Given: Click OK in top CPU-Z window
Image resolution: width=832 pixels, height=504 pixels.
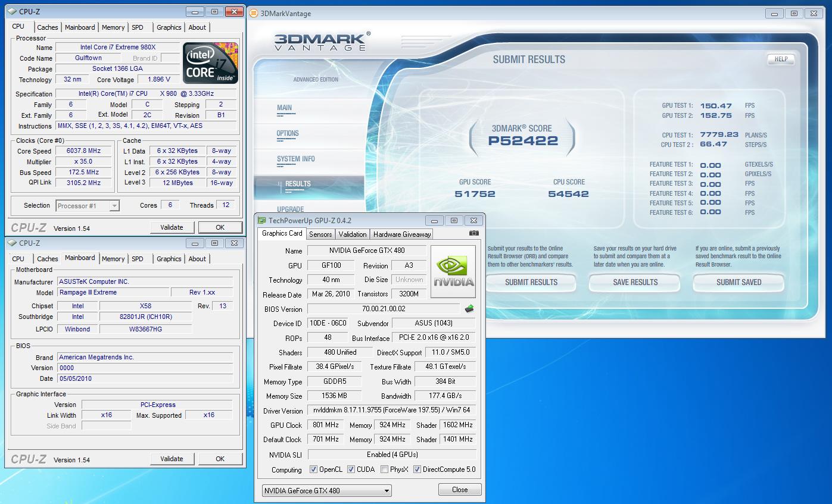Looking at the screenshot, I should click(220, 227).
